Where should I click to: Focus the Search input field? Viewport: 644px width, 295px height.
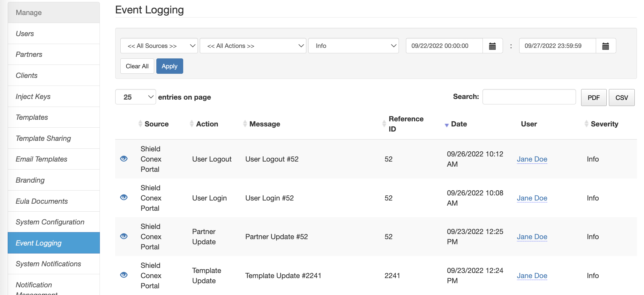(529, 97)
